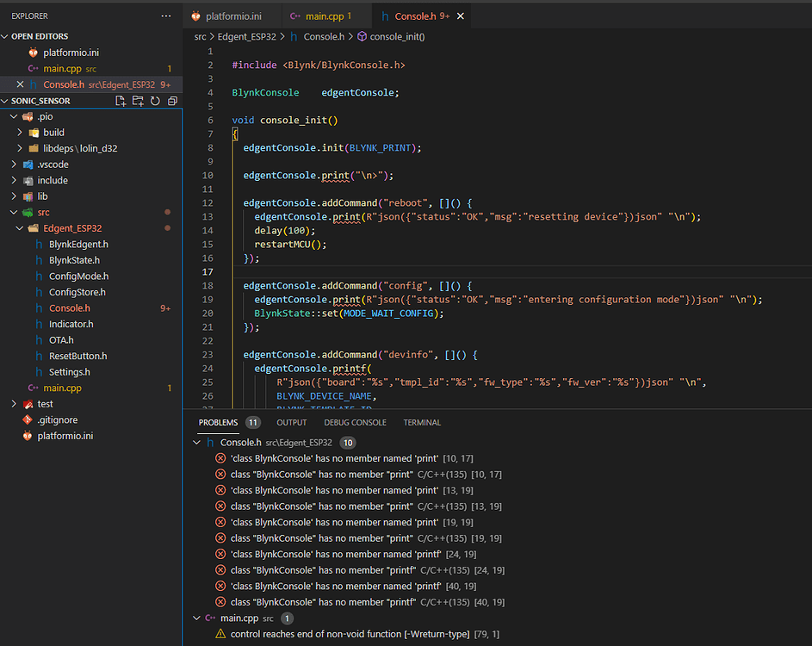Close Console.h in Open Editors list

[x=20, y=84]
